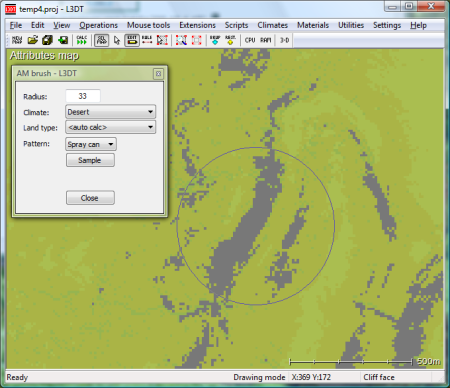Open the Mouse tools menu
The height and width of the screenshot is (388, 450).
[148, 25]
